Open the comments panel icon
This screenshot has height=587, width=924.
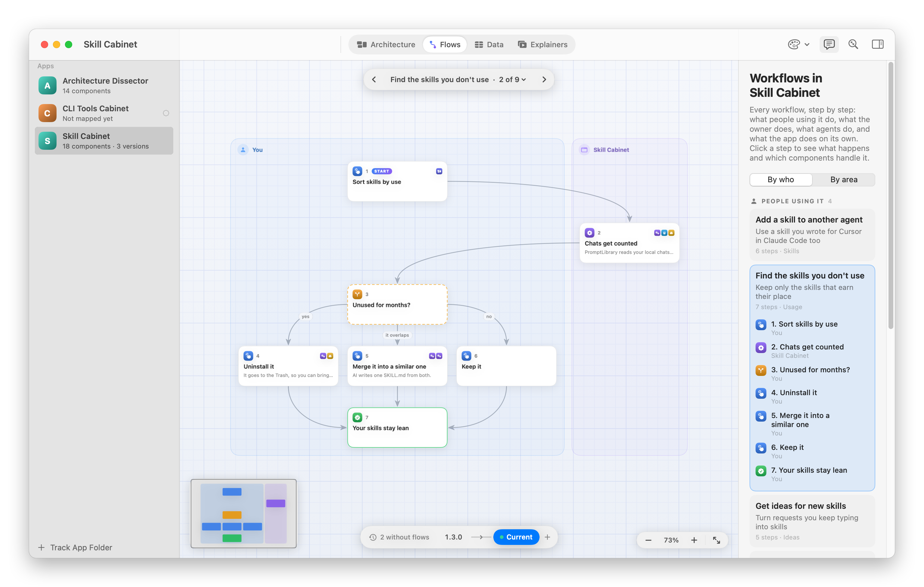tap(829, 44)
